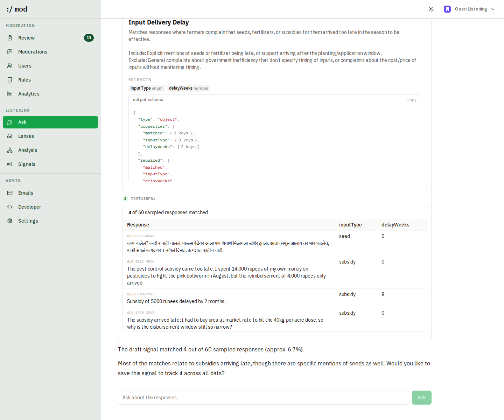
Task: Click the Users people icon
Action: tap(10, 66)
